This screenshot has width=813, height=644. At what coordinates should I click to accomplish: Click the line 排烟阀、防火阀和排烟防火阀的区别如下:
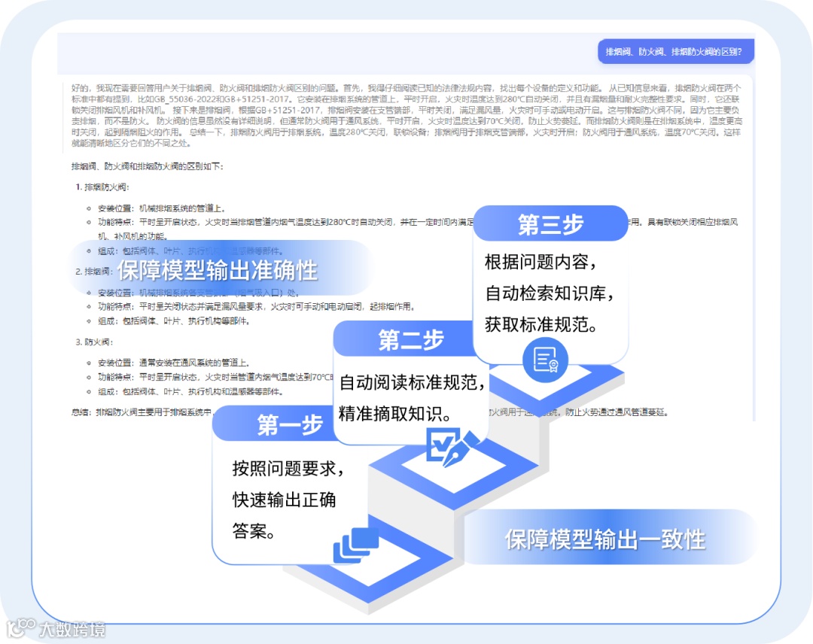(148, 166)
